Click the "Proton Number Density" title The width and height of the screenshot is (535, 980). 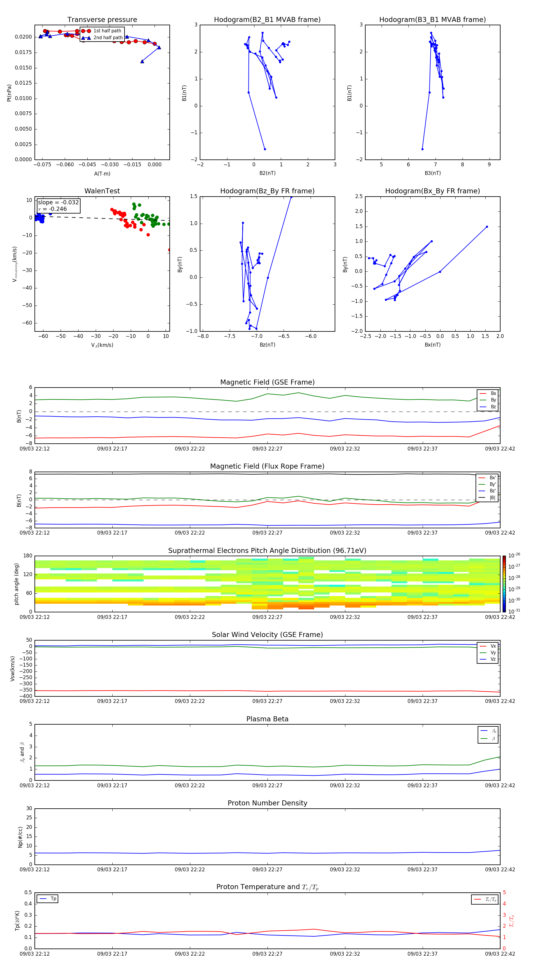point(267,803)
